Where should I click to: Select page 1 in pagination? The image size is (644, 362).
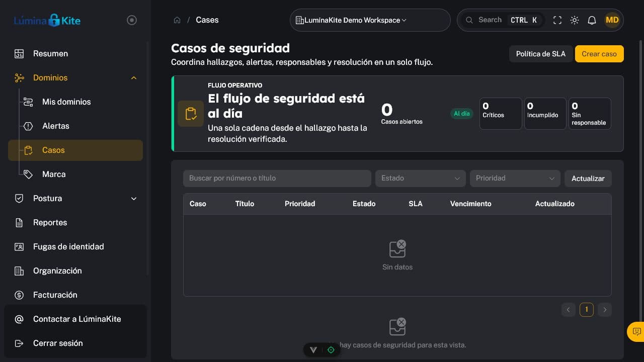click(587, 310)
